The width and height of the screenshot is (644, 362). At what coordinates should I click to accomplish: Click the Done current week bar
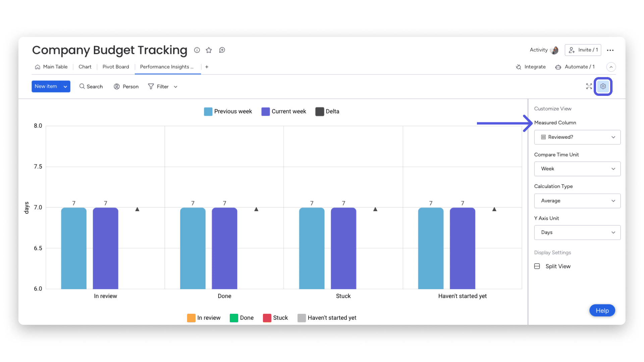(224, 248)
